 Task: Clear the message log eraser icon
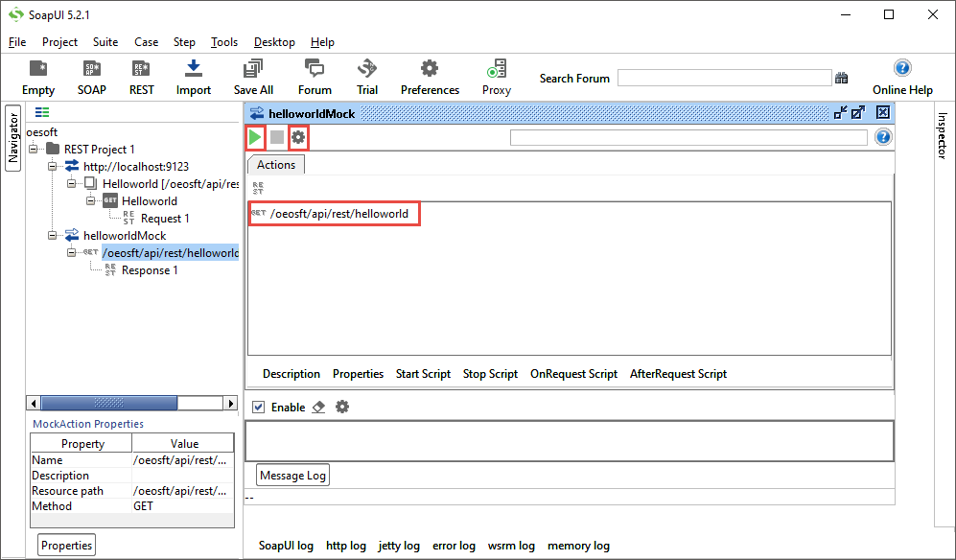(318, 407)
